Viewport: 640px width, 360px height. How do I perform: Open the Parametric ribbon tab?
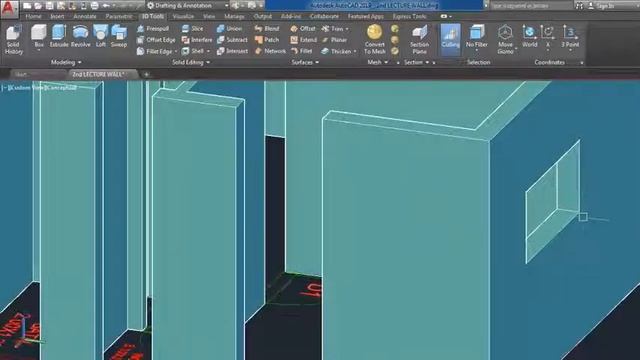click(119, 17)
